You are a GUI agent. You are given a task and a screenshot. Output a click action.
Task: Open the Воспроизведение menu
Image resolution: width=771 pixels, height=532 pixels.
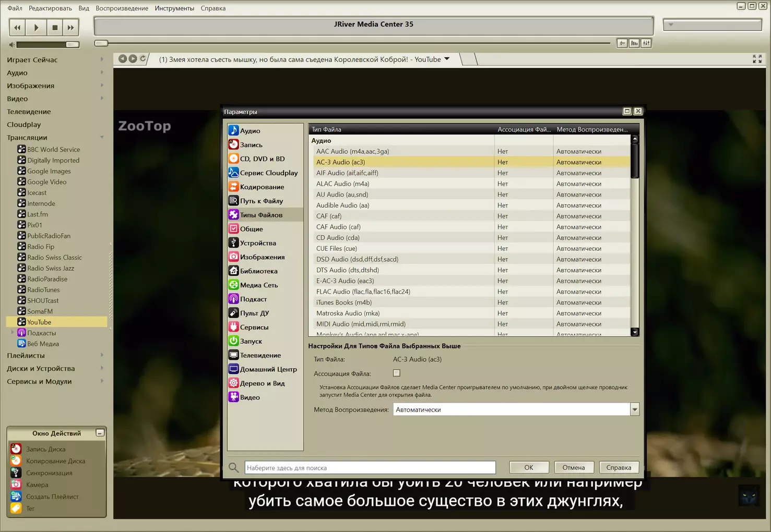(x=122, y=8)
